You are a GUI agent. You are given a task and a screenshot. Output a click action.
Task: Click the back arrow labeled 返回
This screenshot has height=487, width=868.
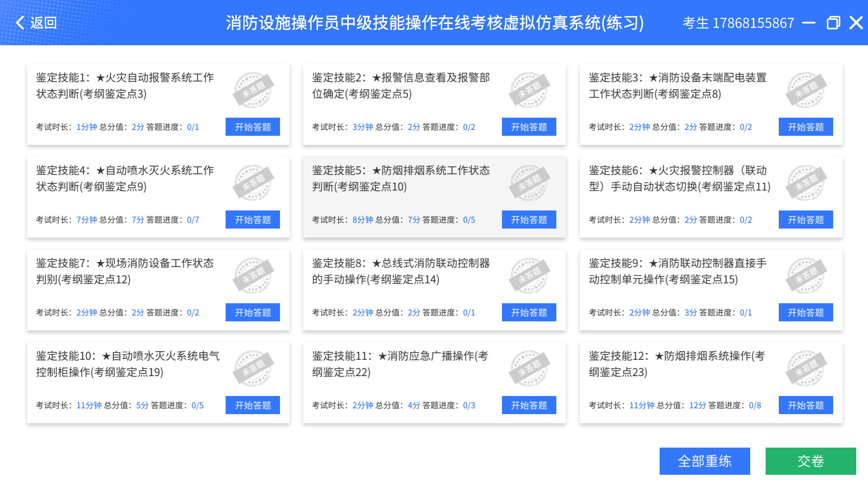click(x=36, y=23)
